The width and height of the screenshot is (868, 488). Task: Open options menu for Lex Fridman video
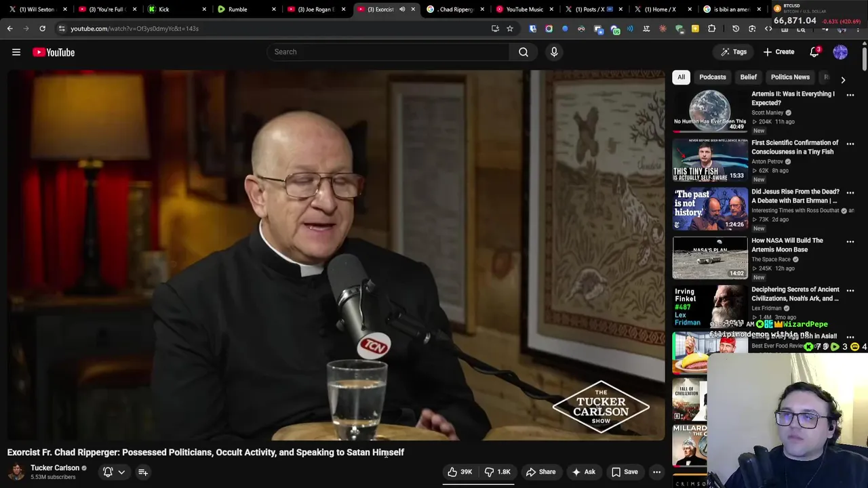point(850,291)
